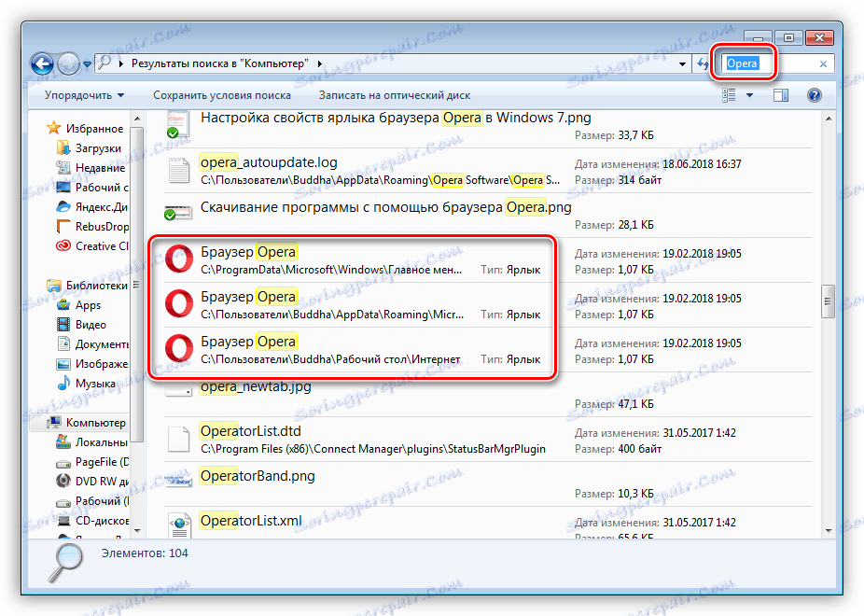Go back with the Back arrow button

pyautogui.click(x=42, y=63)
